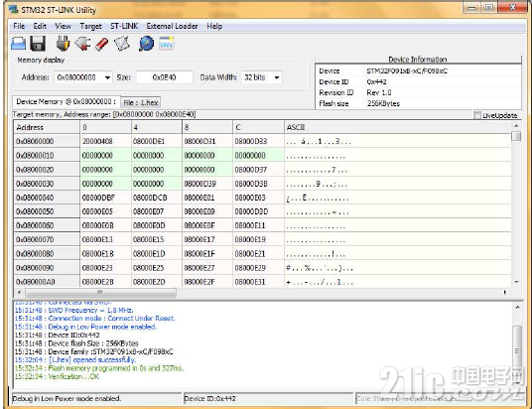This screenshot has width=532, height=409.
Task: Open the ST-LINK menu
Action: 124,26
